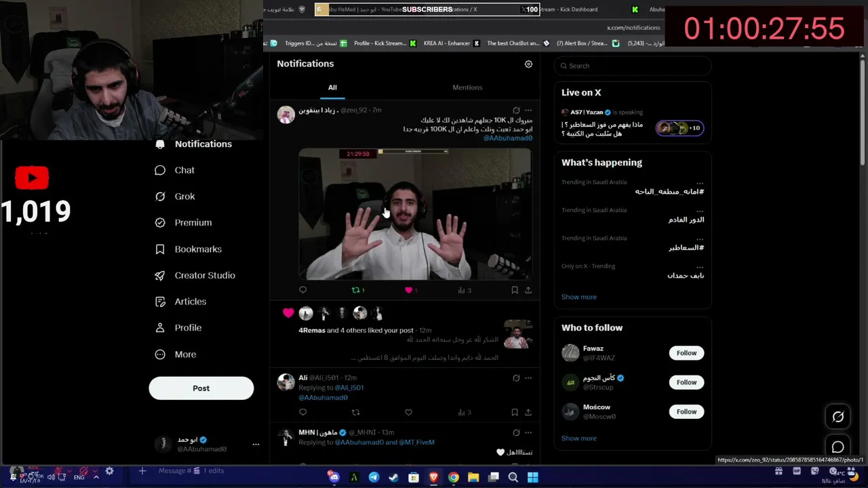Click the Creator Studio rocket icon
Screen dimensions: 868x488
(160, 275)
